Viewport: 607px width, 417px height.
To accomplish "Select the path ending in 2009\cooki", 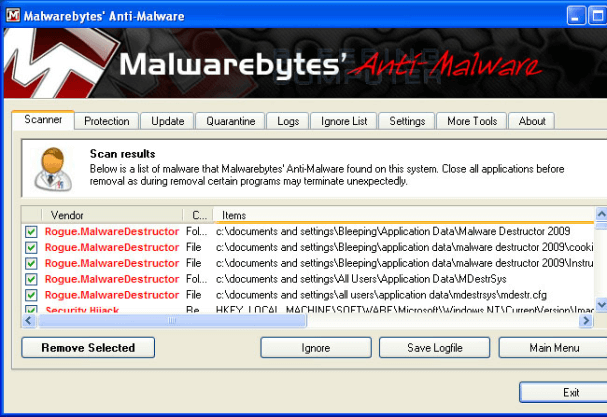I will click(x=404, y=247).
